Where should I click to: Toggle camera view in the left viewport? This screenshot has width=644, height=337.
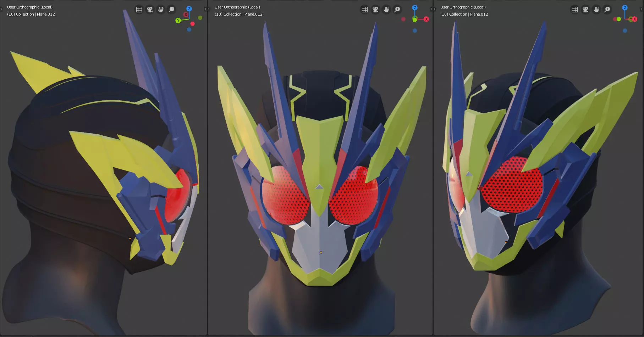(150, 10)
